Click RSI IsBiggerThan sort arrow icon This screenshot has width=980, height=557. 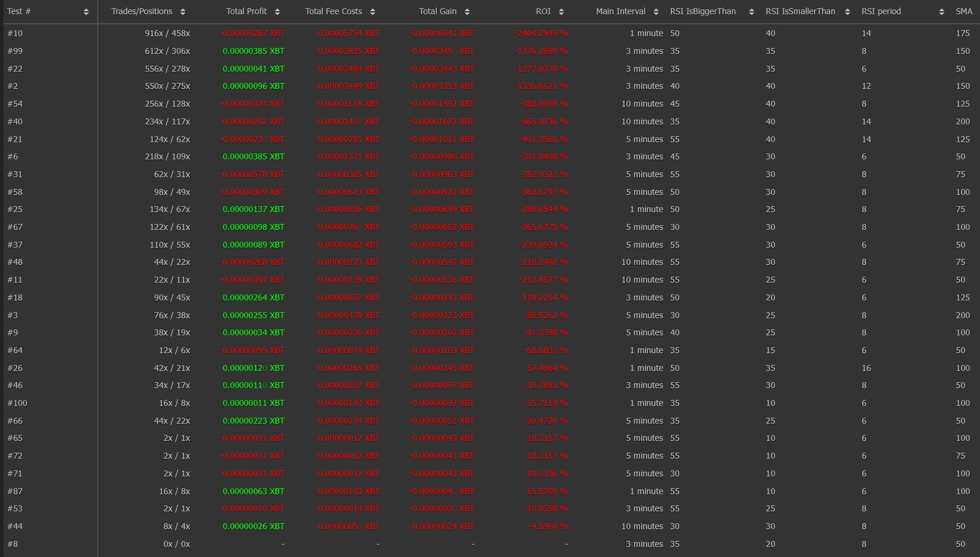pos(751,12)
